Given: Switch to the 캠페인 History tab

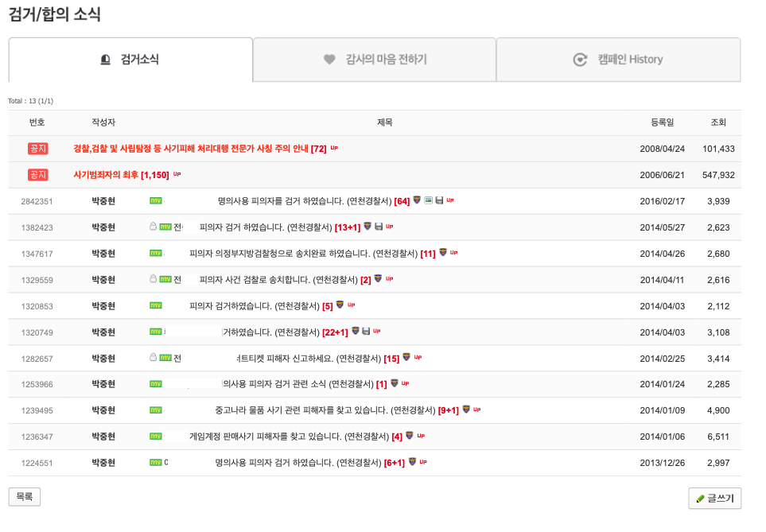Looking at the screenshot, I should pos(618,60).
